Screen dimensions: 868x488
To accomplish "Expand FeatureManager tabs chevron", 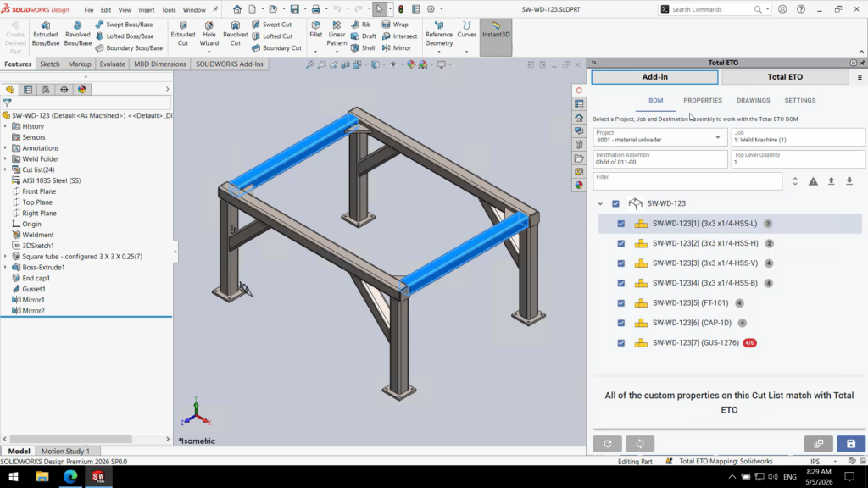I will coord(167,89).
